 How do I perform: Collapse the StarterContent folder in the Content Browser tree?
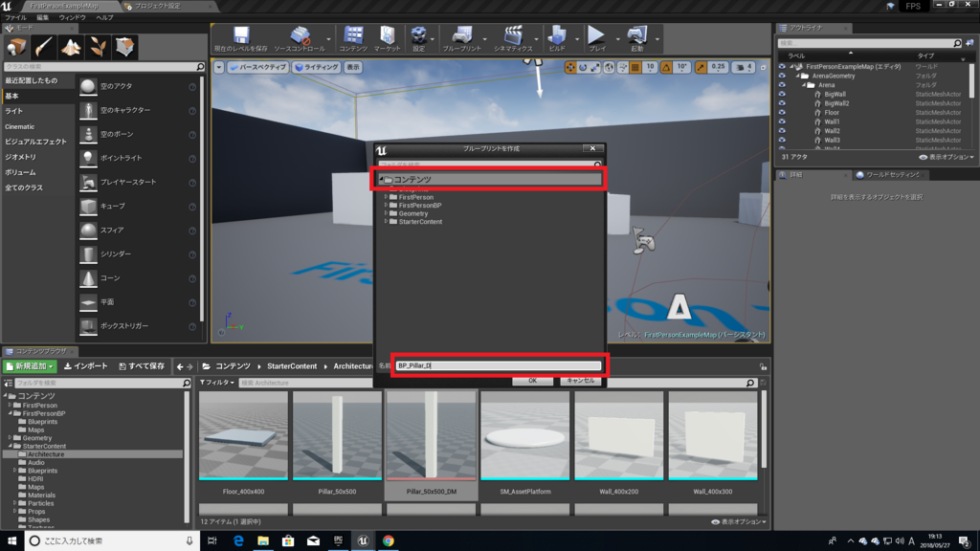tap(10, 446)
